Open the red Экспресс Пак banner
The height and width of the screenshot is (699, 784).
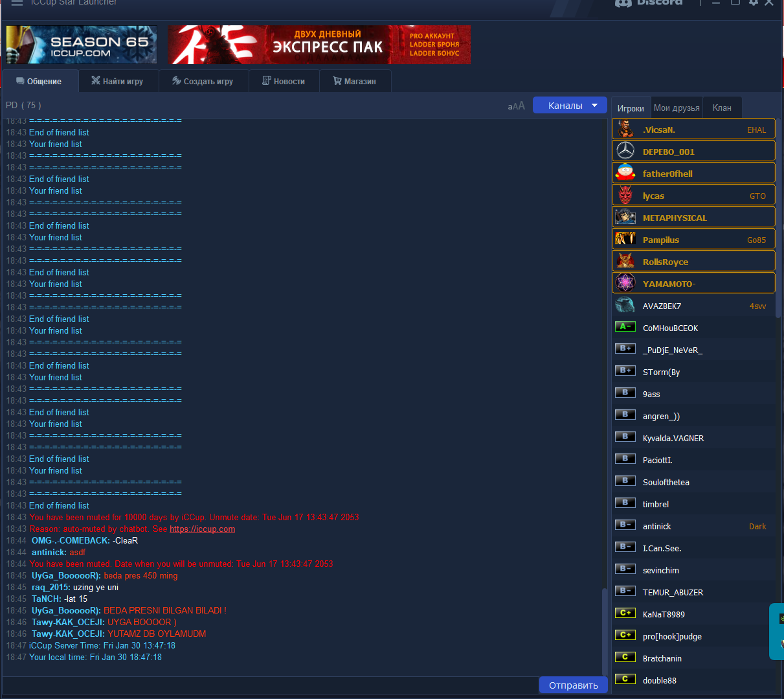coord(319,45)
